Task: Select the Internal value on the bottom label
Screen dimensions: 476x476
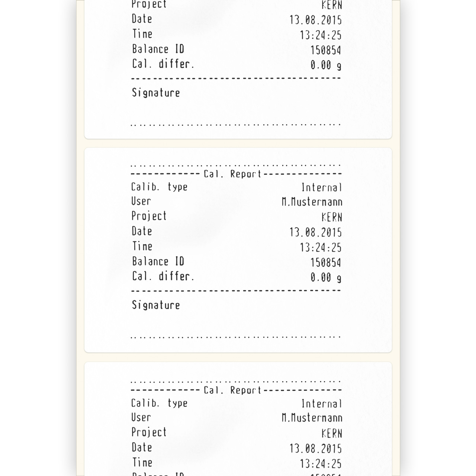Action: pyautogui.click(x=321, y=404)
